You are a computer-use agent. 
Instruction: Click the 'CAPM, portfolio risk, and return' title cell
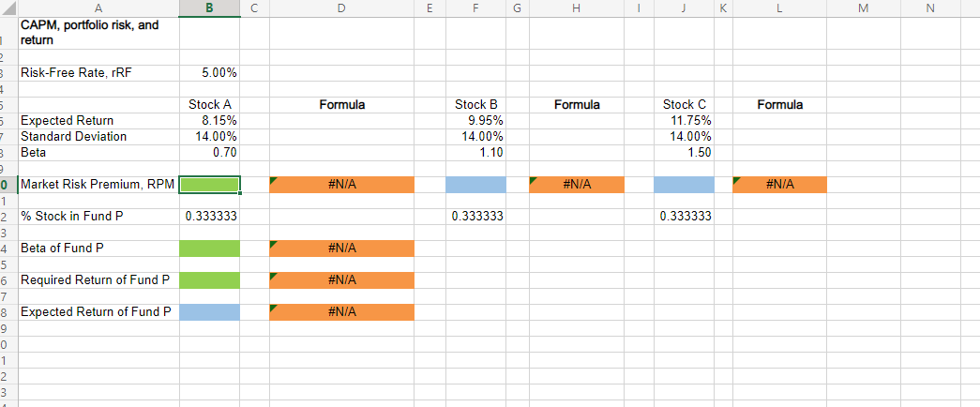click(98, 33)
